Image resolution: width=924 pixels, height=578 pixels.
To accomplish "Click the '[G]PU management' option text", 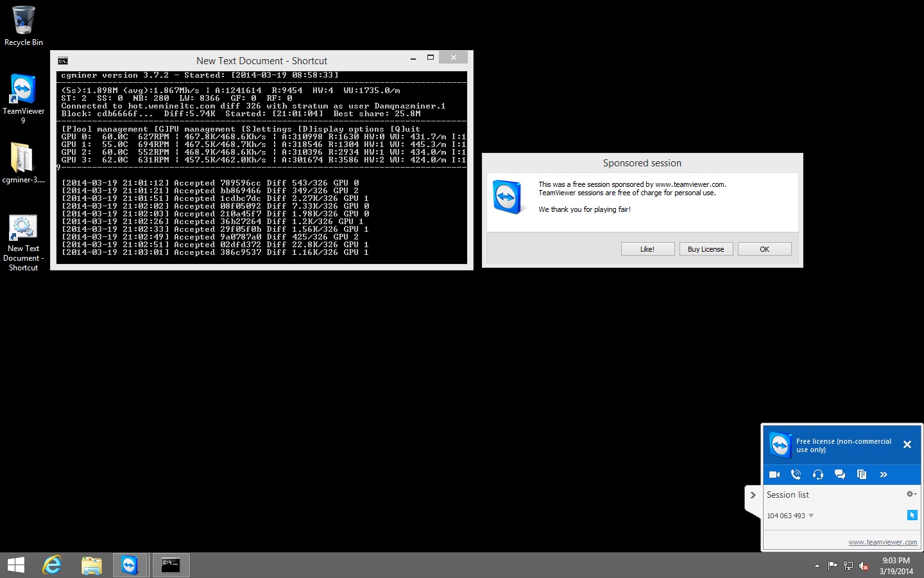I will (194, 129).
